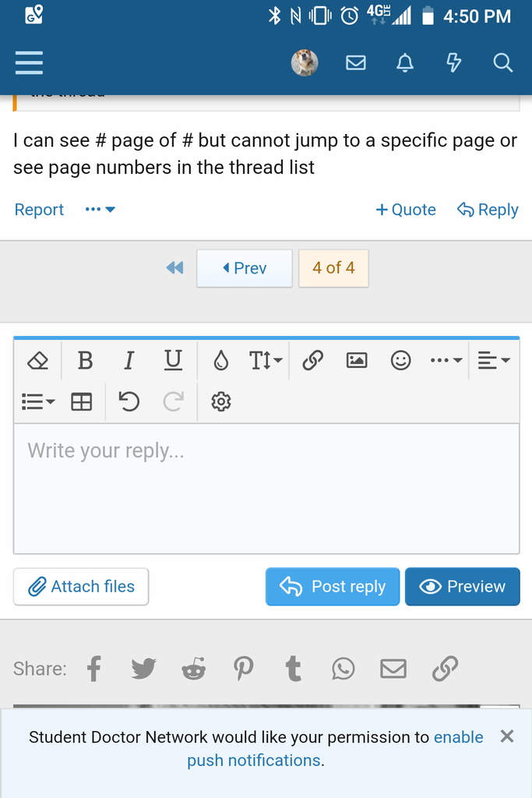
Task: Open the hamburger navigation menu
Action: (29, 62)
